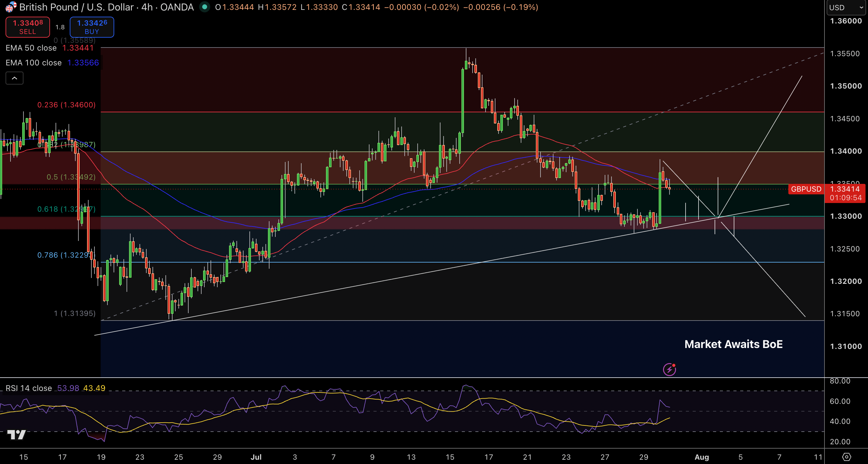
Task: Click the GBP/USD flag symbol icon
Action: (x=11, y=7)
